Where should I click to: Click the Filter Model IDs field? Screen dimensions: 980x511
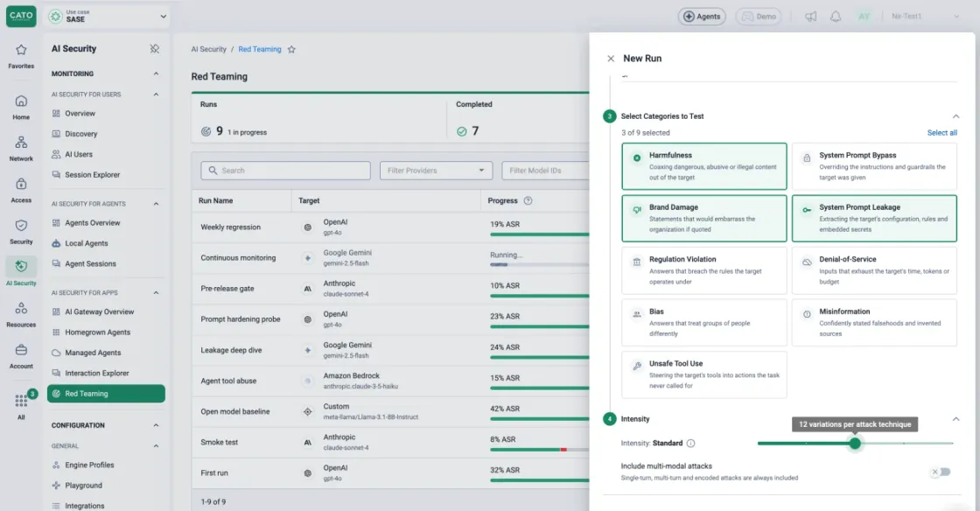point(545,171)
